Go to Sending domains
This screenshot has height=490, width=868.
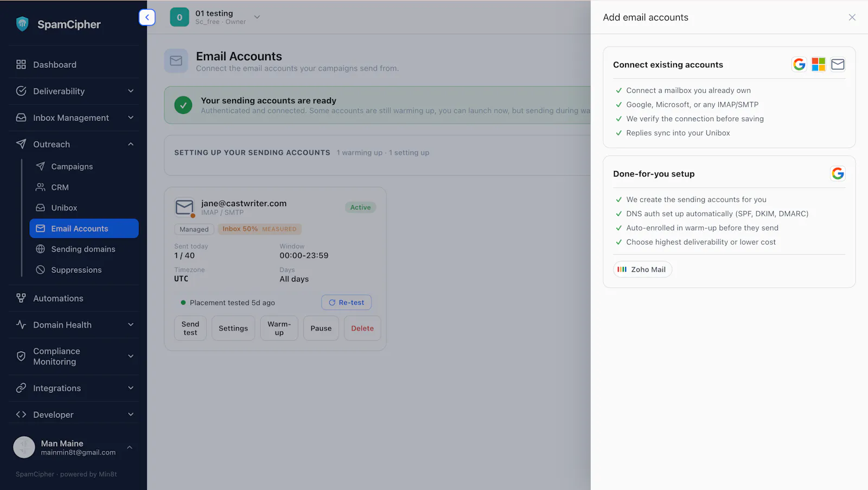84,249
